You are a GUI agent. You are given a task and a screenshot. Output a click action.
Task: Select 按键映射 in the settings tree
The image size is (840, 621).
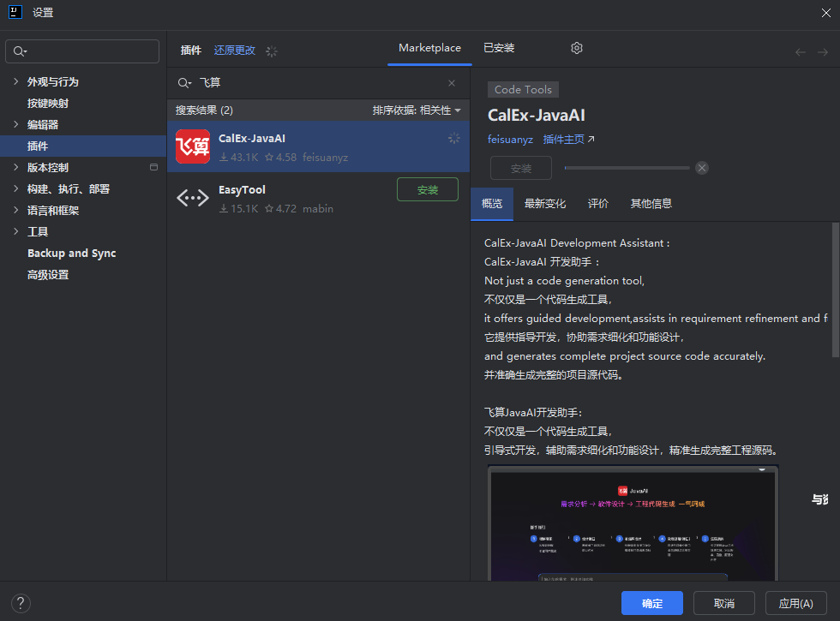point(48,104)
